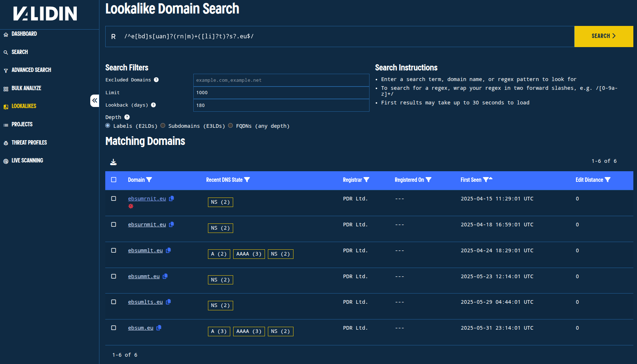The height and width of the screenshot is (364, 637).
Task: Select FQDNs (any depth) radio
Action: pyautogui.click(x=231, y=126)
